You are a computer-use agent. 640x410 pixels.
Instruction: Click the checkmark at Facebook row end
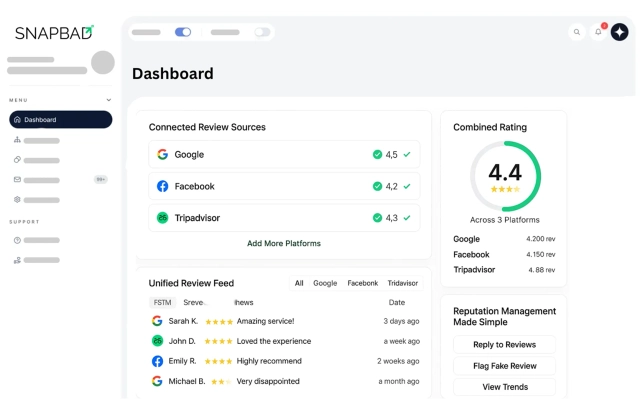tap(407, 186)
